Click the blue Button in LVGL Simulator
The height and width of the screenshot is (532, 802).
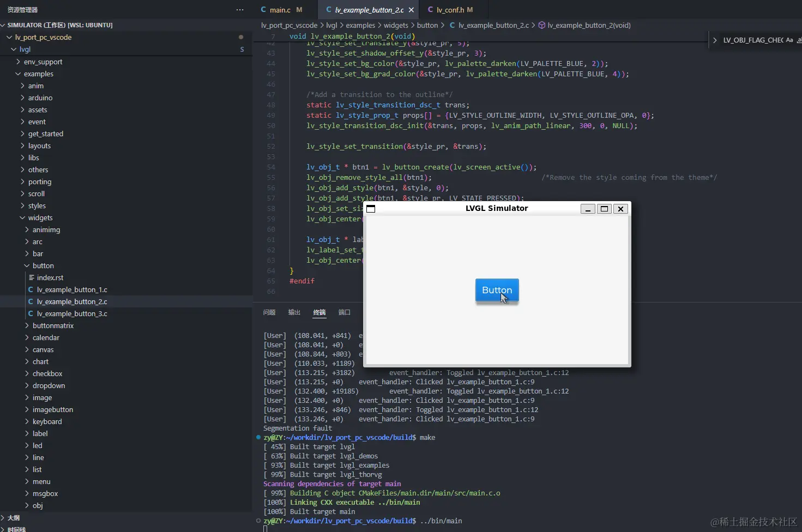pos(497,290)
